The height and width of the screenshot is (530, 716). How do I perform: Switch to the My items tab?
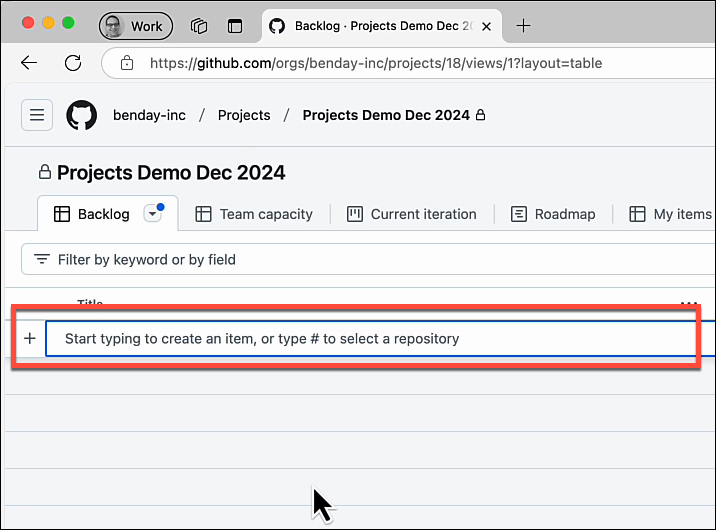(670, 214)
